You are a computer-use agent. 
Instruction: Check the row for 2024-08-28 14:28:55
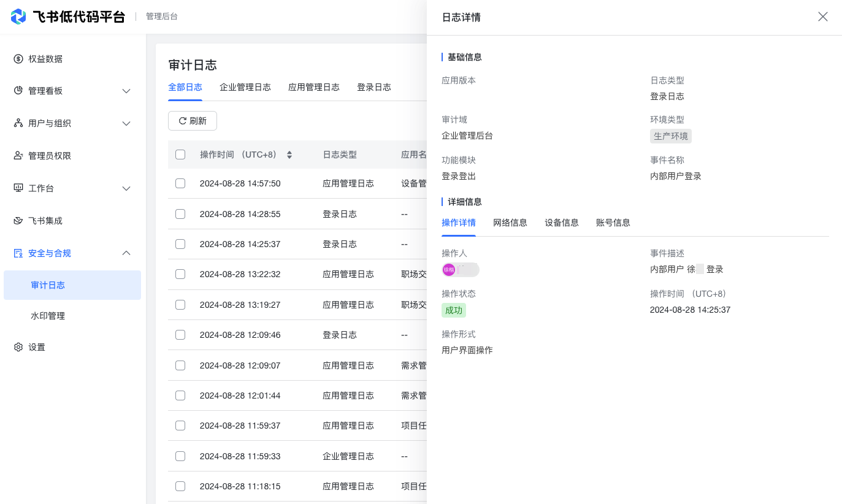tap(180, 214)
